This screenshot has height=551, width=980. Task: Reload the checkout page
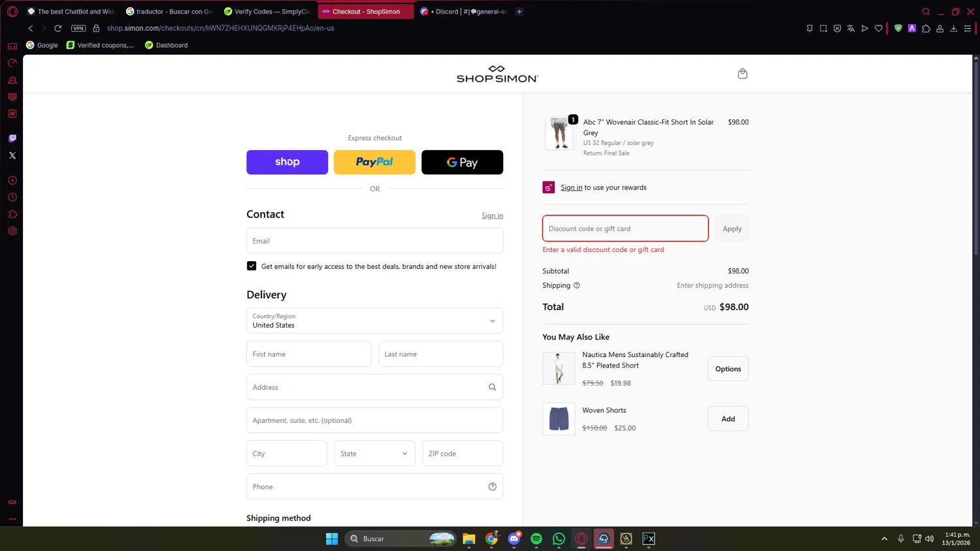57,28
